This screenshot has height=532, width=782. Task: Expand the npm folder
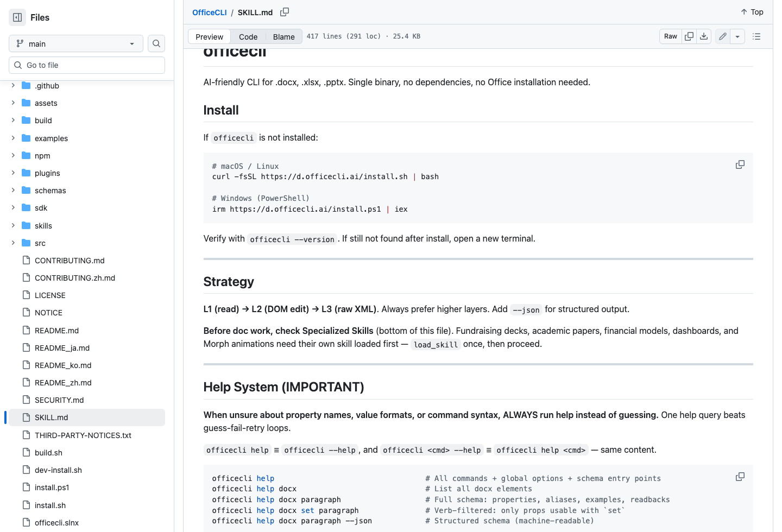click(13, 156)
